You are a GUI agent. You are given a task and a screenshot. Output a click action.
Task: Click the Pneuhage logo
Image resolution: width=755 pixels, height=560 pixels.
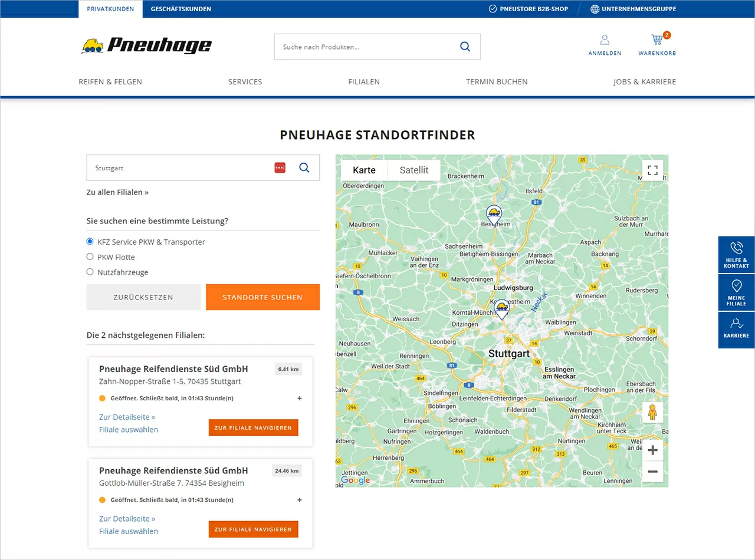(146, 46)
